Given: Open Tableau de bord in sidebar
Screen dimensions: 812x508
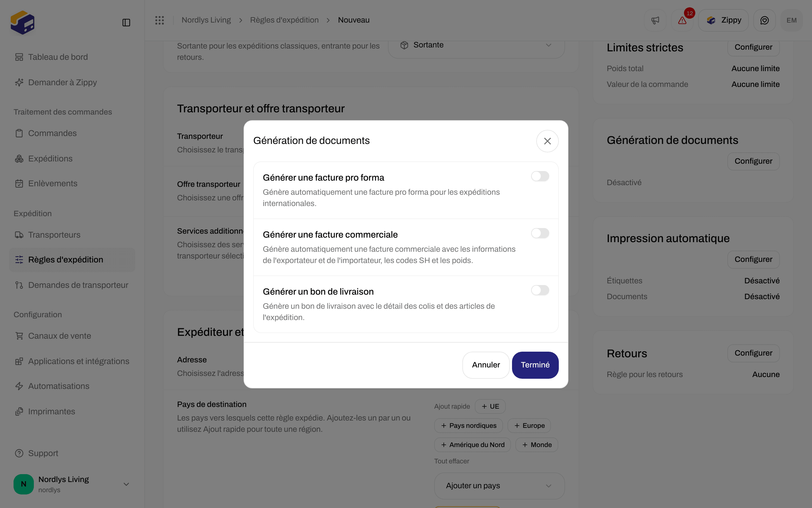Looking at the screenshot, I should pyautogui.click(x=72, y=57).
